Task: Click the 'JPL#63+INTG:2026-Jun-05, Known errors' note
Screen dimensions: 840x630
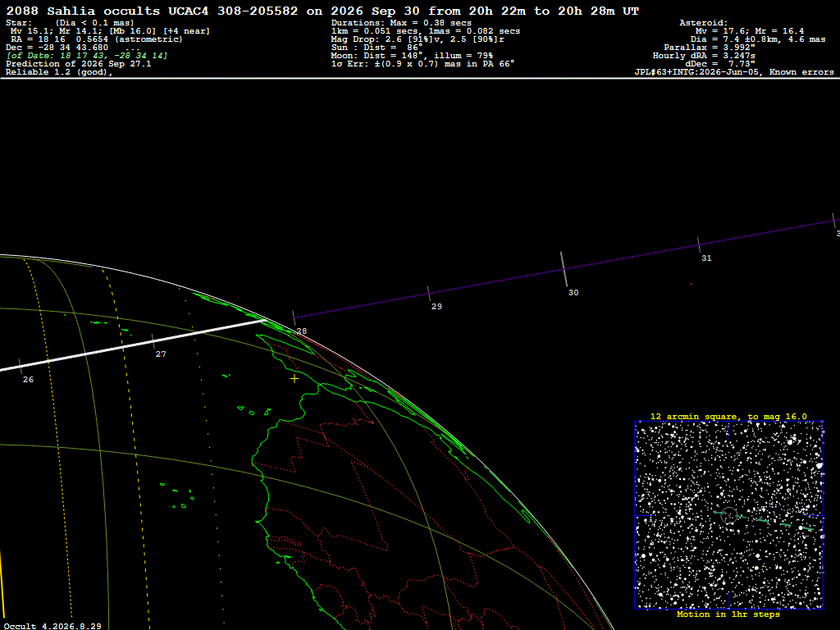Action: pos(734,72)
